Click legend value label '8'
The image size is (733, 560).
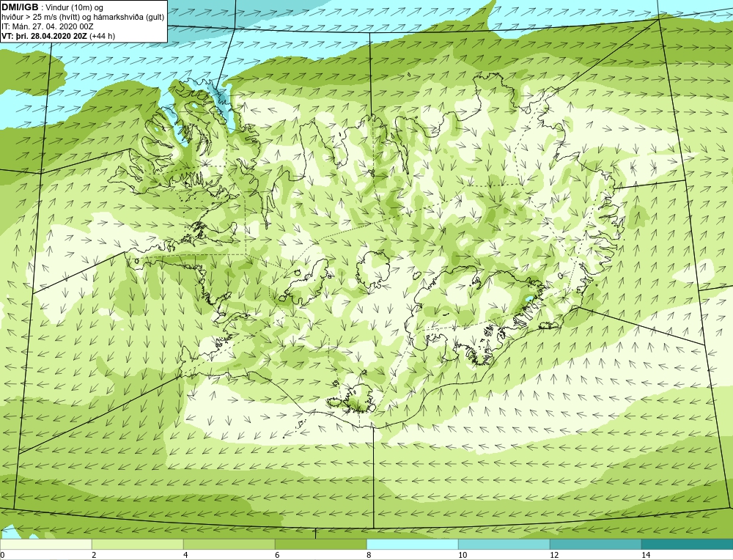tap(369, 555)
